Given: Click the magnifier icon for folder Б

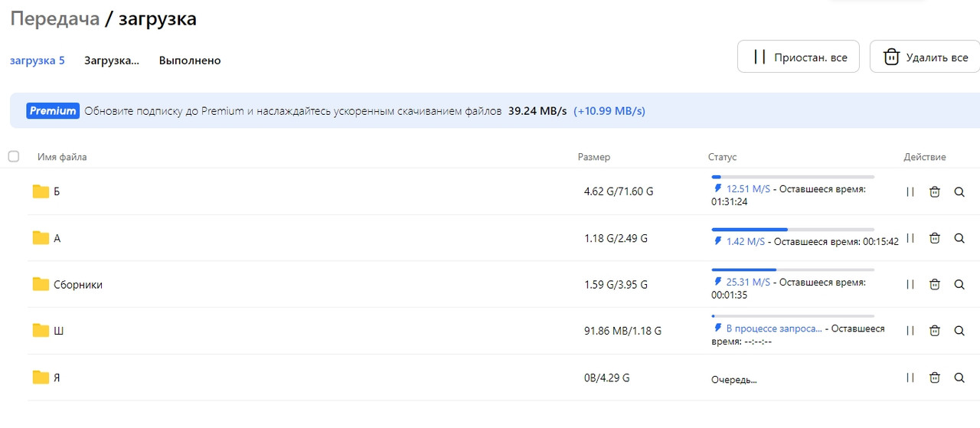Looking at the screenshot, I should click(959, 192).
